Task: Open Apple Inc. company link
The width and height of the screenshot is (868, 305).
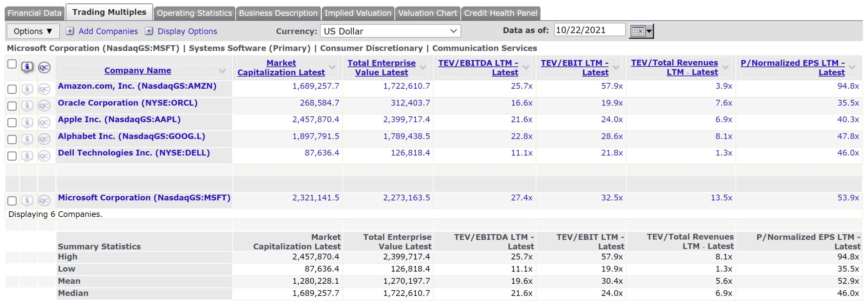Action: [119, 119]
